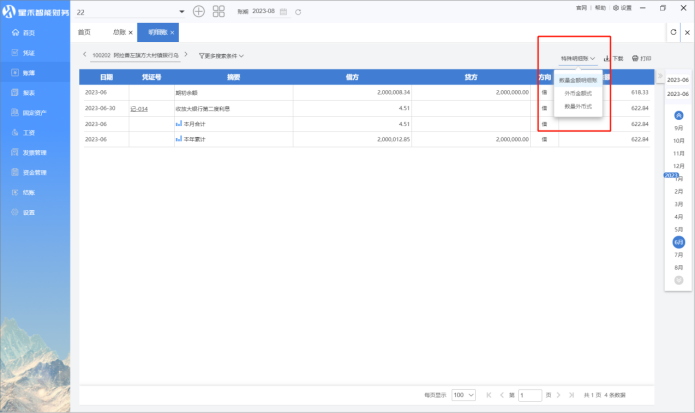Open the account set dropdown showing 22

point(130,11)
